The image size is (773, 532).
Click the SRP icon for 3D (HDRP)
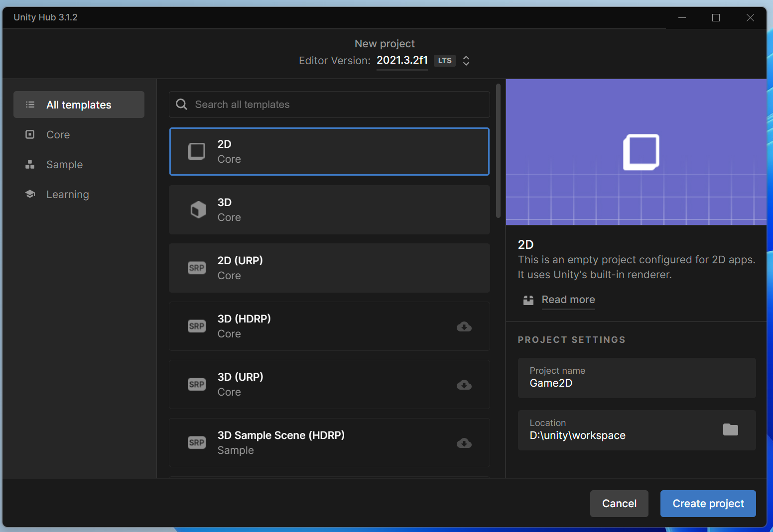[197, 326]
